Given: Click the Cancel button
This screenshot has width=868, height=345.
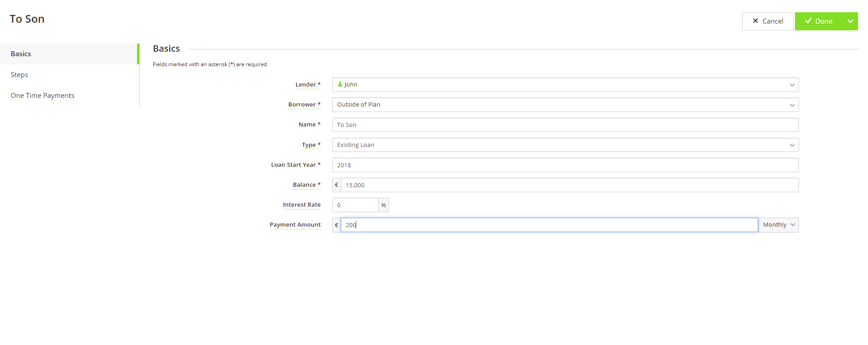Looking at the screenshot, I should pyautogui.click(x=768, y=21).
